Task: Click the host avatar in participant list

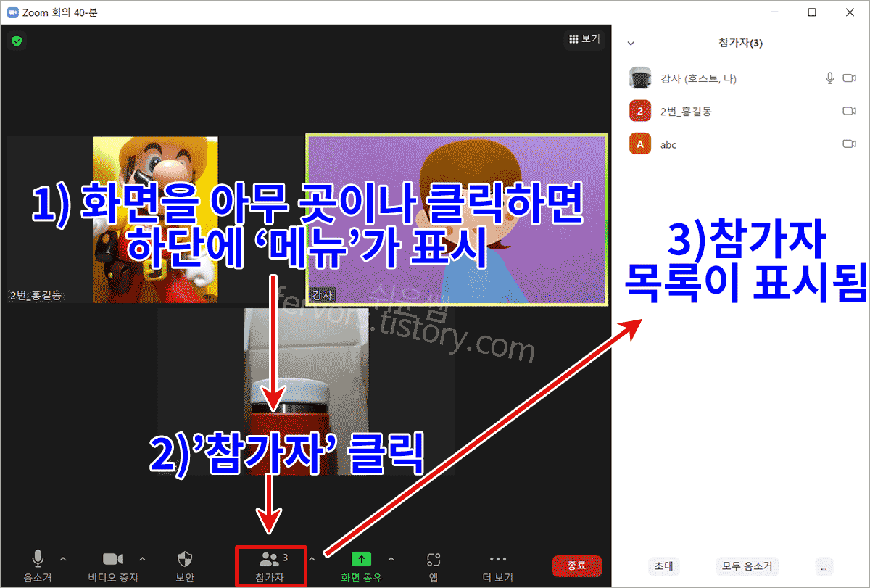Action: [x=639, y=78]
